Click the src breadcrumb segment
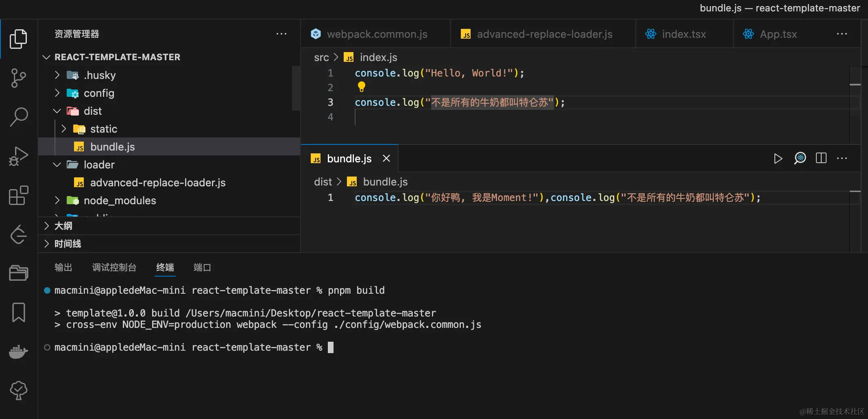The height and width of the screenshot is (419, 868). 321,57
